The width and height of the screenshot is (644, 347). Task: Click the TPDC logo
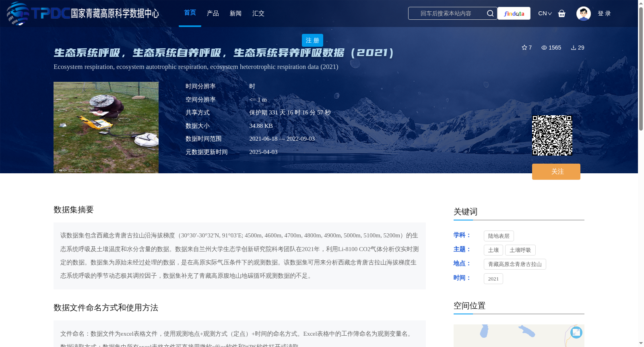coord(83,13)
